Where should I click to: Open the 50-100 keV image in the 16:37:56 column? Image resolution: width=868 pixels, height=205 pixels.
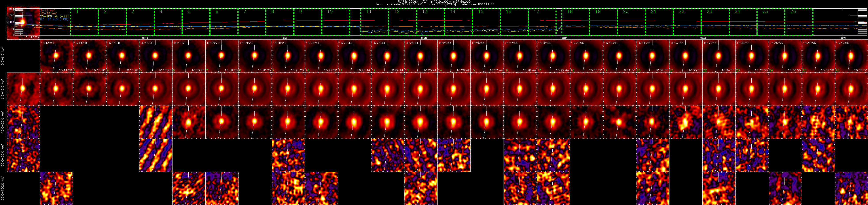851,188
